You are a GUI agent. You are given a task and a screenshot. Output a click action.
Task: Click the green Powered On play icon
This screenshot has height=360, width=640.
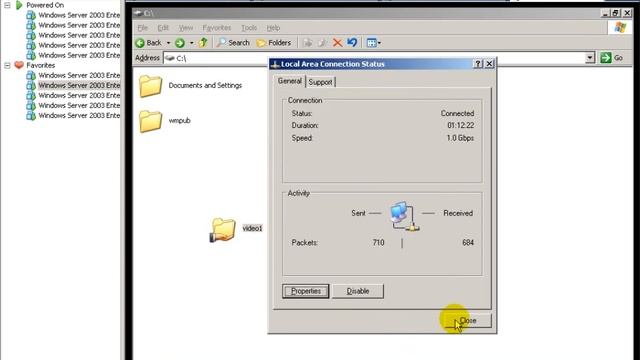[x=19, y=5]
